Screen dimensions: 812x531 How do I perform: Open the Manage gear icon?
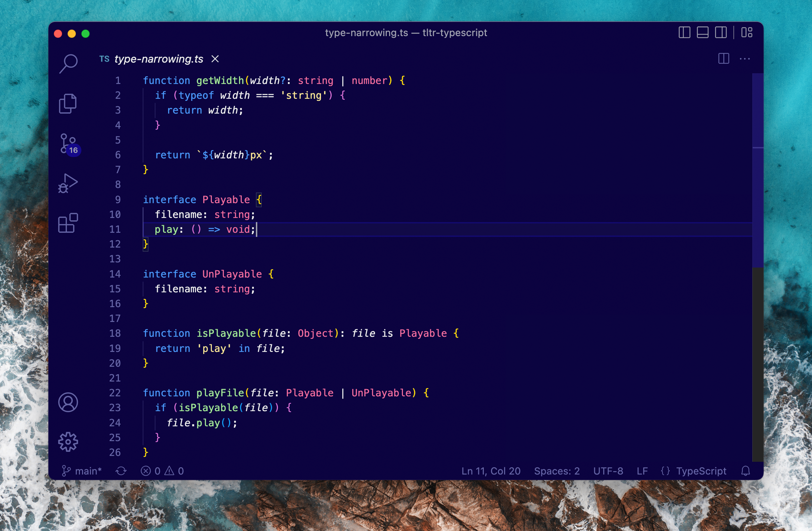coord(68,442)
